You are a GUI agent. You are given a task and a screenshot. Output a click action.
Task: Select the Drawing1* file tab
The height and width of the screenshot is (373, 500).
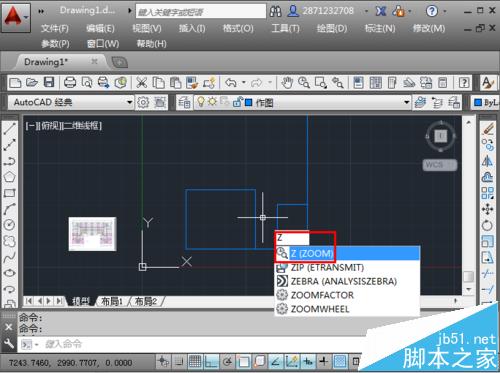(x=45, y=62)
